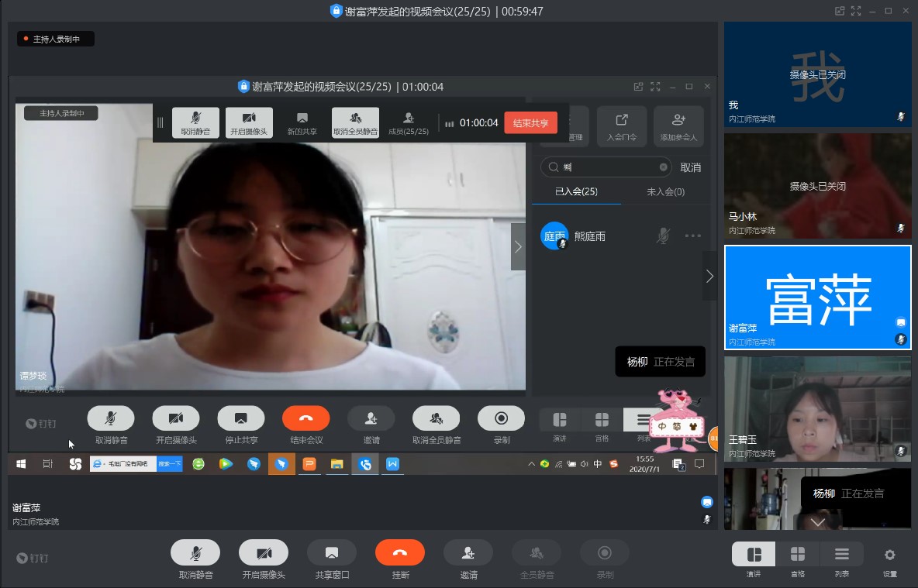This screenshot has height=588, width=918.
Task: Switch to 已入会(25) tab
Action: point(576,192)
